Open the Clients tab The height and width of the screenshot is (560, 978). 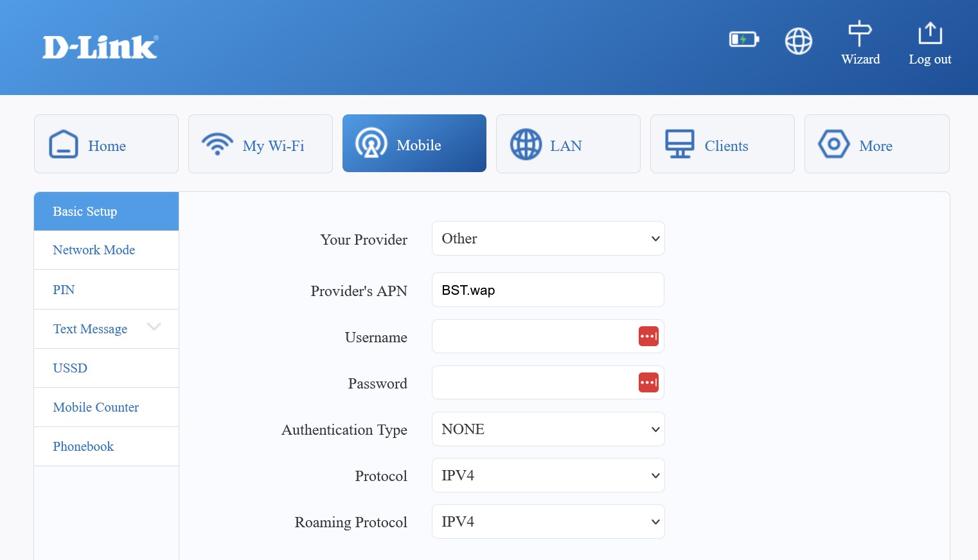722,144
